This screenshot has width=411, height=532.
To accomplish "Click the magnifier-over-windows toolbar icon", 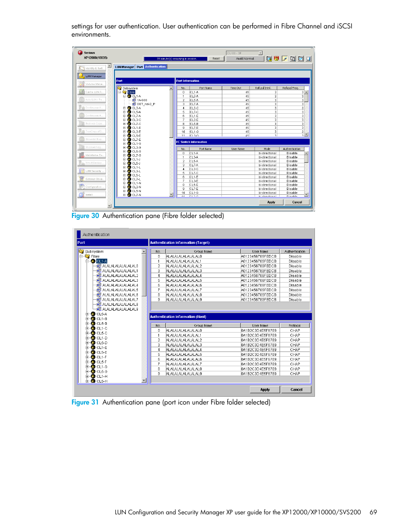I will click(293, 59).
